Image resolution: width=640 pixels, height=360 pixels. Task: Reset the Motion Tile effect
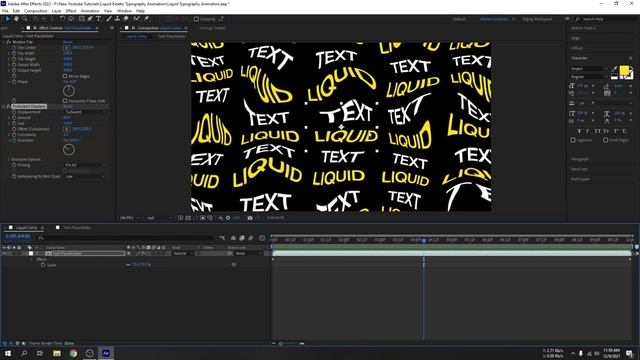68,42
